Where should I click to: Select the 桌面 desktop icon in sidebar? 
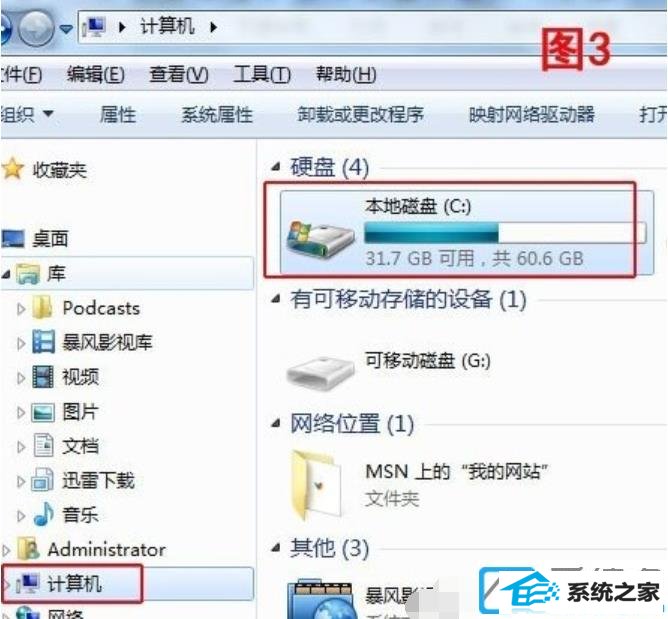coord(13,239)
